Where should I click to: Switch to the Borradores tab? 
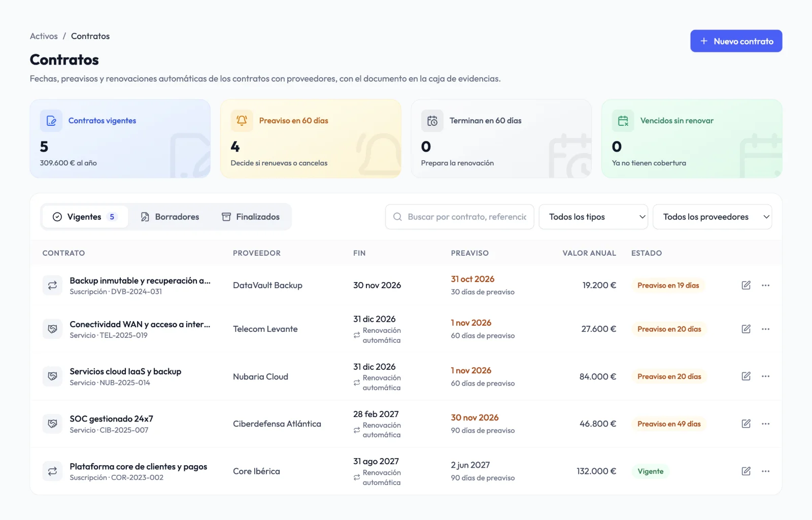click(170, 217)
